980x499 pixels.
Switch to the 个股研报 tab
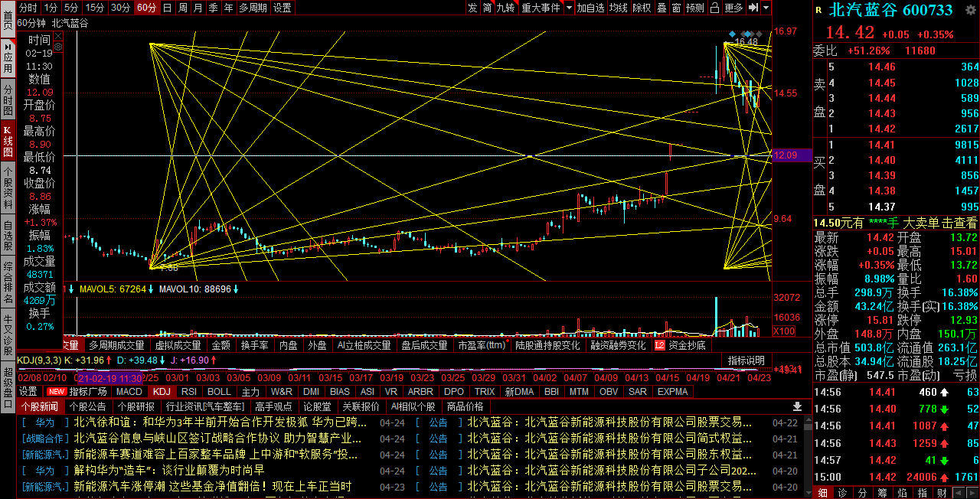[x=136, y=406]
